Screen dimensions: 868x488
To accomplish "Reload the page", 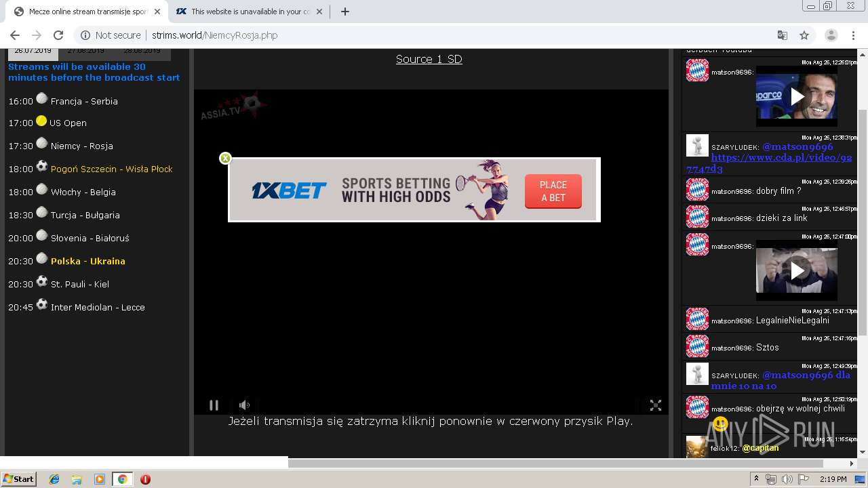I will [x=58, y=35].
